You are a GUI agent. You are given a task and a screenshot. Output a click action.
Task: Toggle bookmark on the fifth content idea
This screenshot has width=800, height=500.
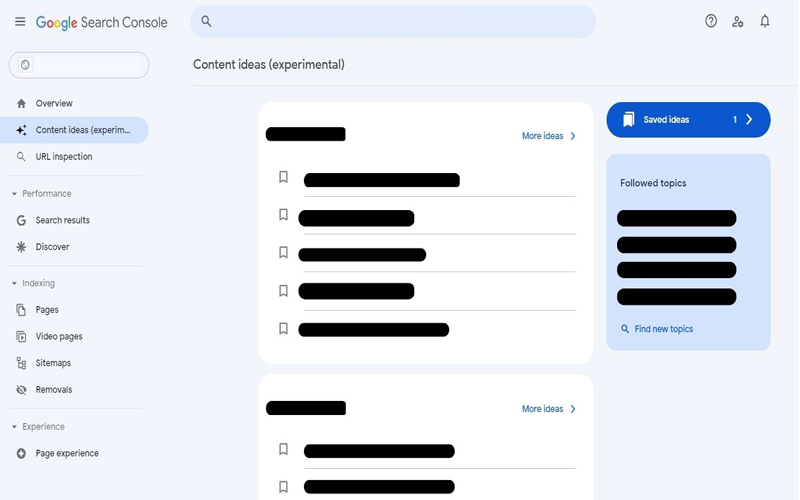[x=283, y=328]
